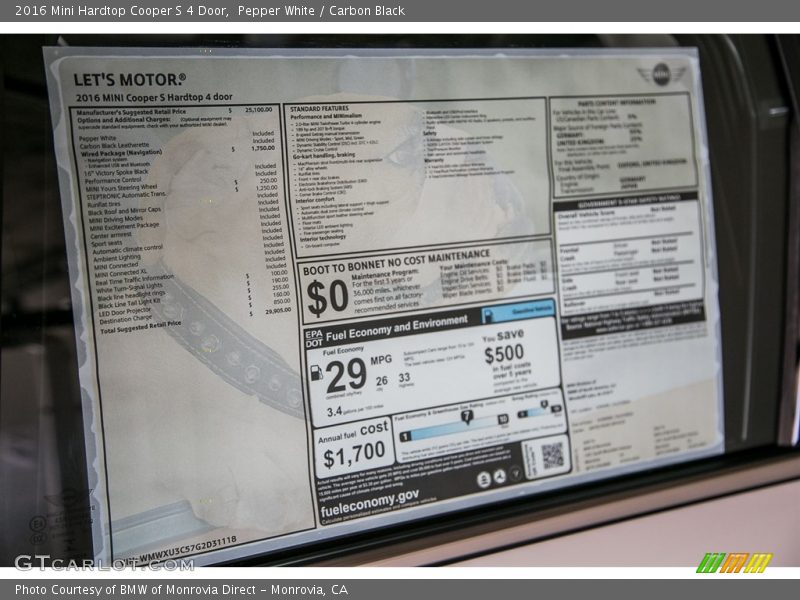Screen dimensions: 800x600
Task: Click the 'Go-kart handling, braking' subheading
Action: click(324, 156)
